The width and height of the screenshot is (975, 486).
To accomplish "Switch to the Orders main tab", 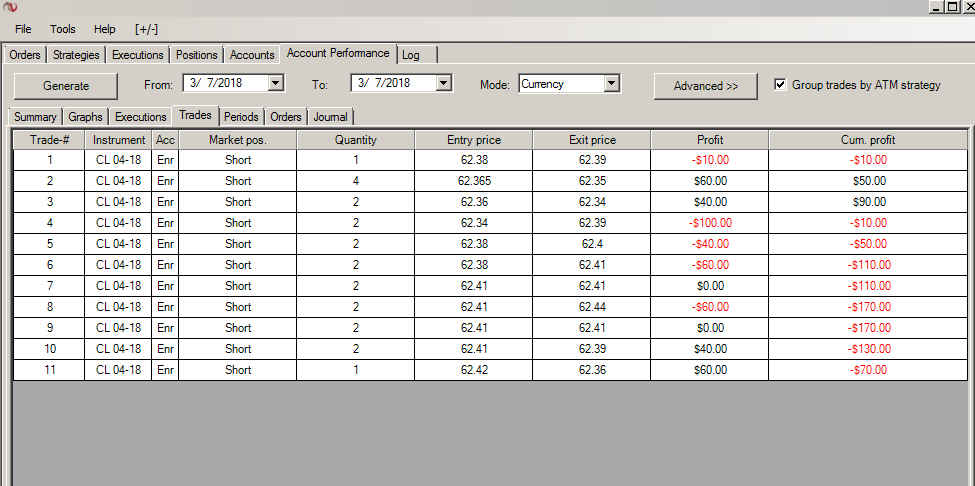I will [x=25, y=55].
